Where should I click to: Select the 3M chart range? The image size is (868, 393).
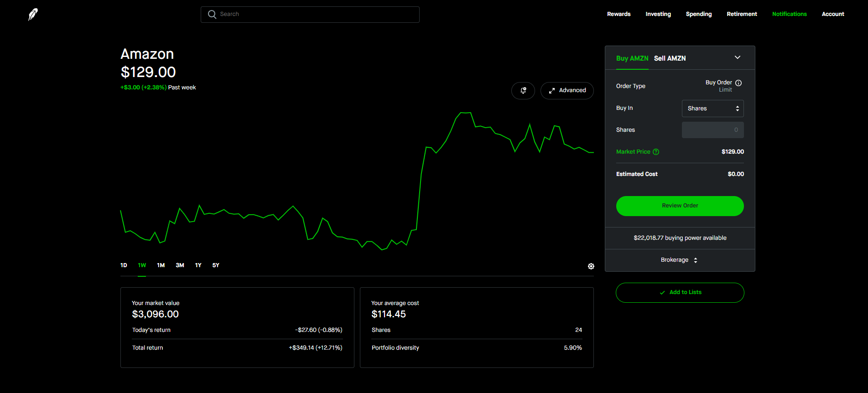[180, 265]
